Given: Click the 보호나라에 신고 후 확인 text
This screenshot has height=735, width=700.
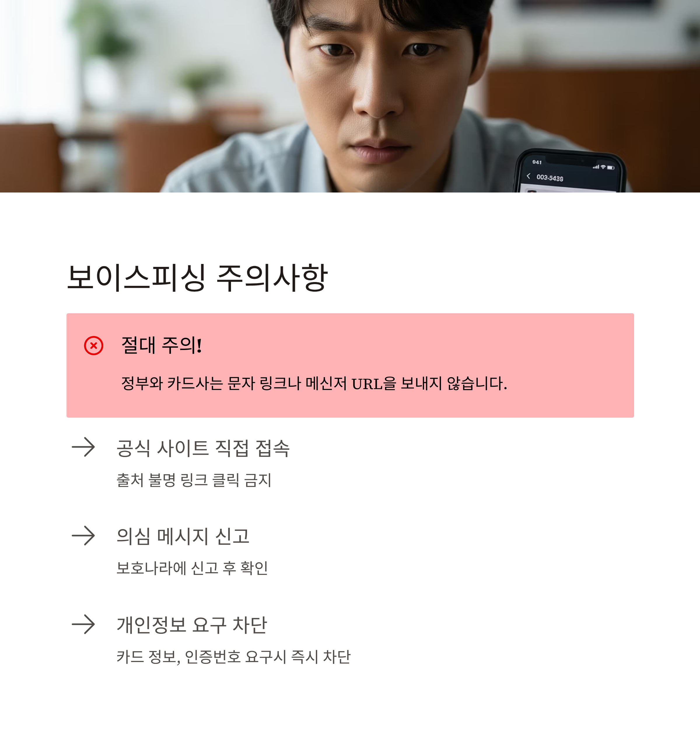Looking at the screenshot, I should click(192, 568).
